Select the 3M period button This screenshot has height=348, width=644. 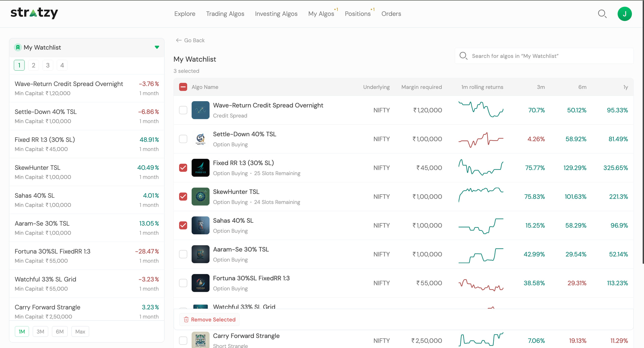point(40,332)
